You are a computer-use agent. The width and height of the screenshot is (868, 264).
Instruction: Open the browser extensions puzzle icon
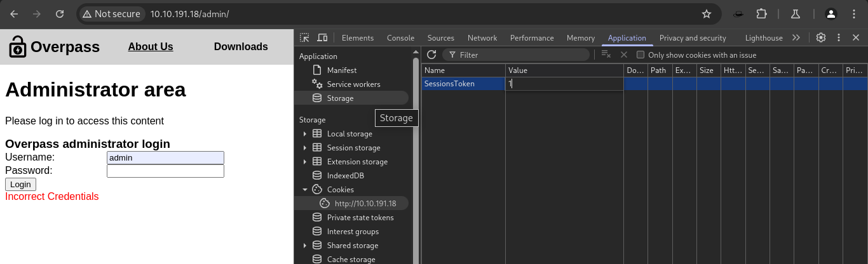pos(761,14)
